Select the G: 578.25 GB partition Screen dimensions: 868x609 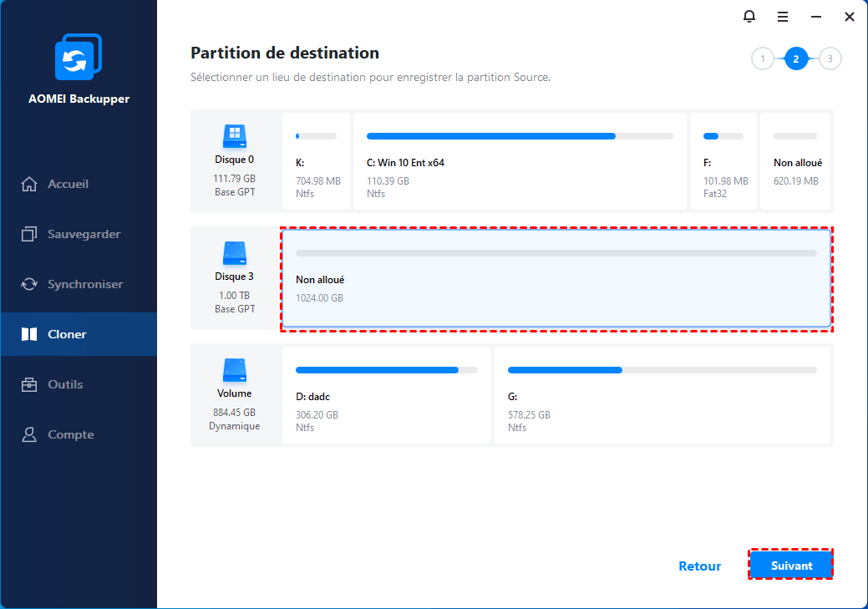662,395
